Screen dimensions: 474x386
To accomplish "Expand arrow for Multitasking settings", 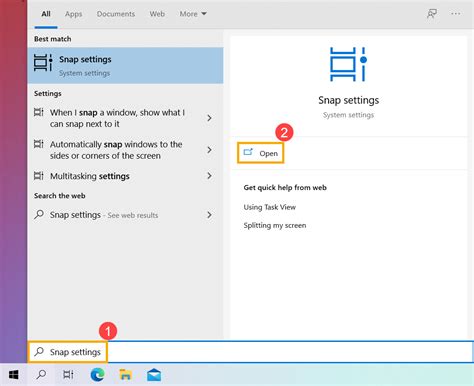I will coord(209,176).
